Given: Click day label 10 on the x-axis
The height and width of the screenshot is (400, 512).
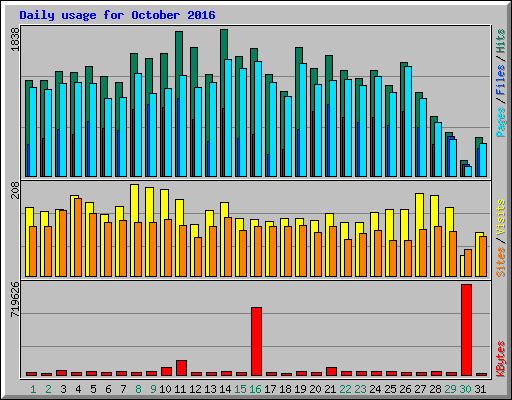Looking at the screenshot, I should 165,389.
